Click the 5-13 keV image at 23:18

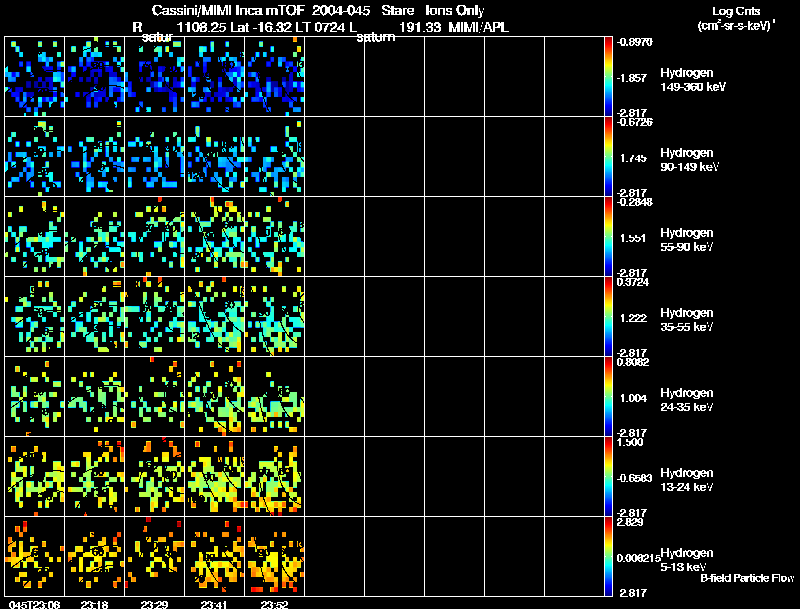pyautogui.click(x=95, y=557)
